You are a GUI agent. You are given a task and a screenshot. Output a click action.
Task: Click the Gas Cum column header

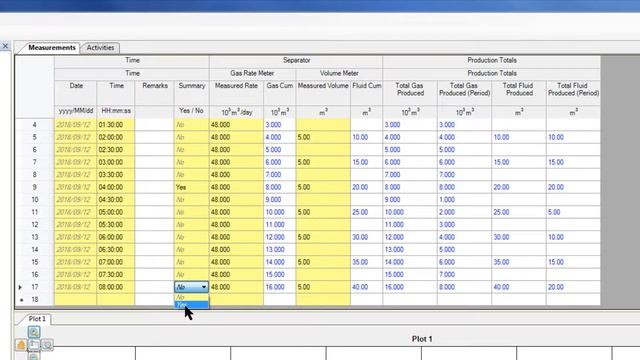point(280,93)
